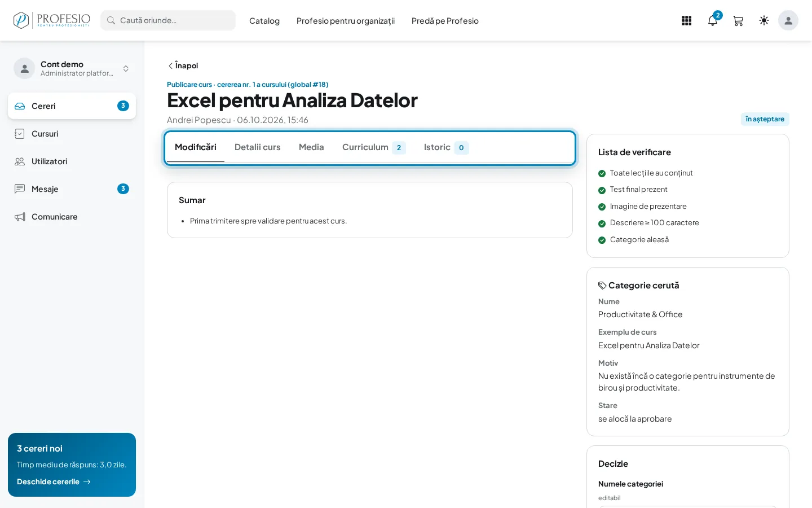This screenshot has width=812, height=508.
Task: Expand the Cont demo account switcher
Action: pos(126,68)
